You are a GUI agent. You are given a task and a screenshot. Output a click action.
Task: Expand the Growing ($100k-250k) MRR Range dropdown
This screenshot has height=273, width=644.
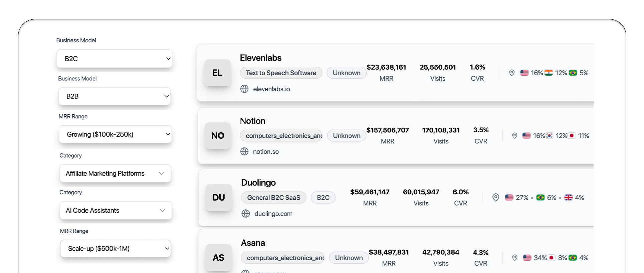115,134
